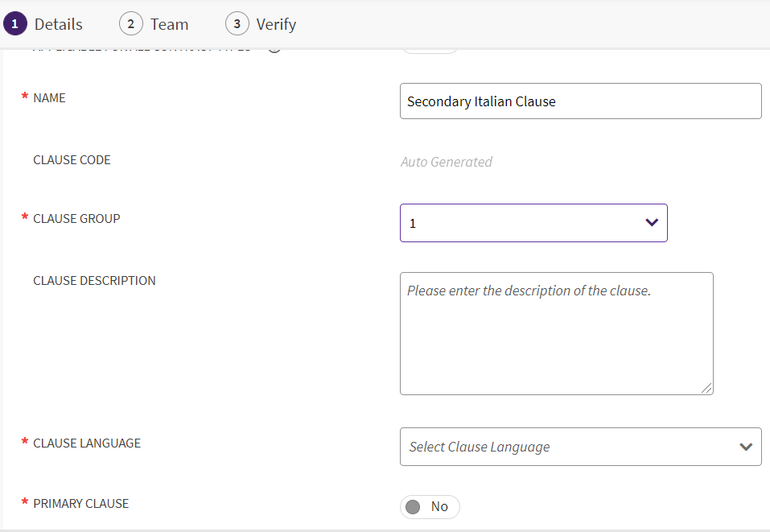Click the step 2 number circle
The height and width of the screenshot is (532, 770).
pos(130,24)
